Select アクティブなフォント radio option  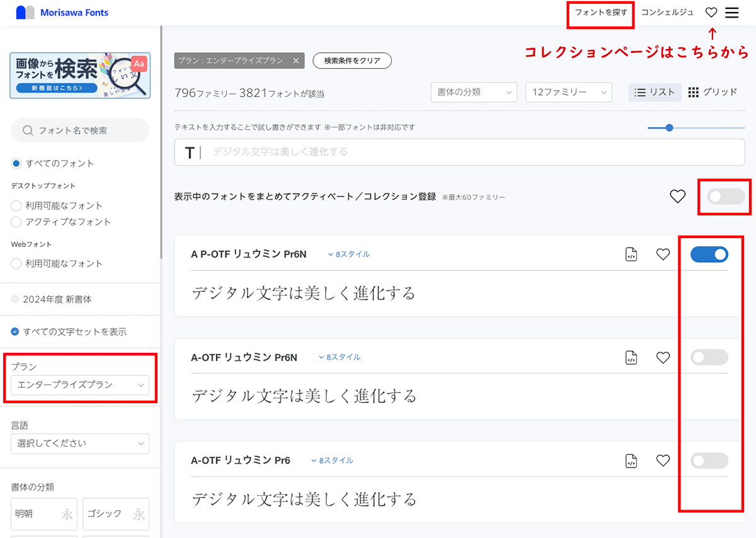pos(16,222)
